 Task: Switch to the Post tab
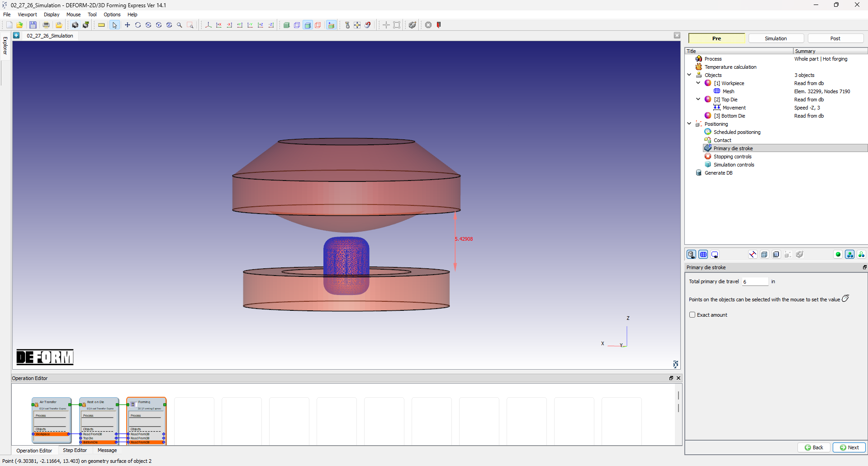(835, 38)
